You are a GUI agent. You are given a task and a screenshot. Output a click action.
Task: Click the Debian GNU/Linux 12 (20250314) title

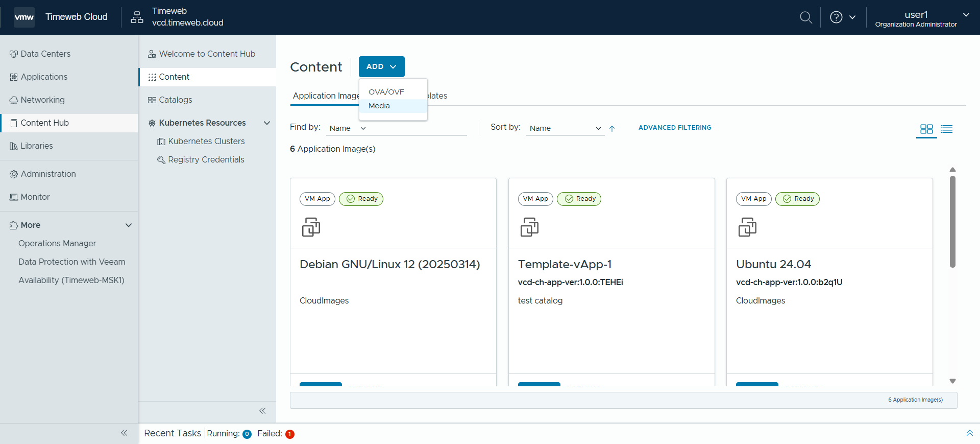(x=390, y=265)
